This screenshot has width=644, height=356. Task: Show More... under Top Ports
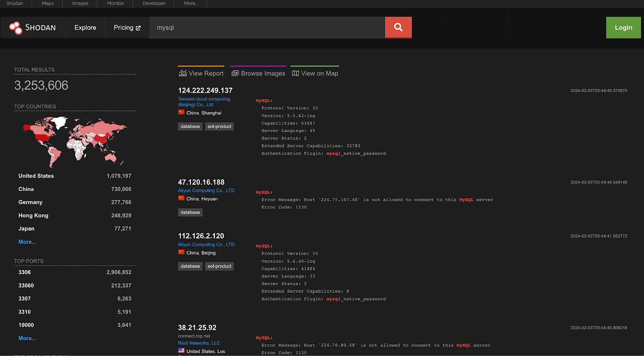(x=27, y=338)
